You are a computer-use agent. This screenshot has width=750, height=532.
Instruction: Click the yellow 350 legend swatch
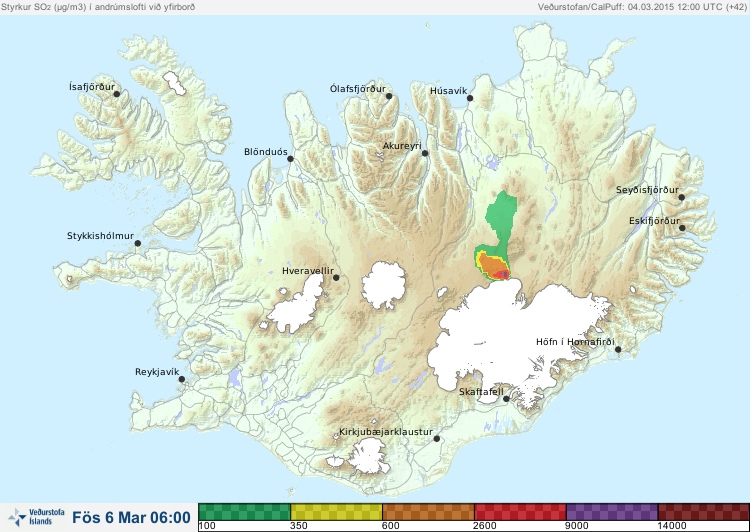(337, 512)
